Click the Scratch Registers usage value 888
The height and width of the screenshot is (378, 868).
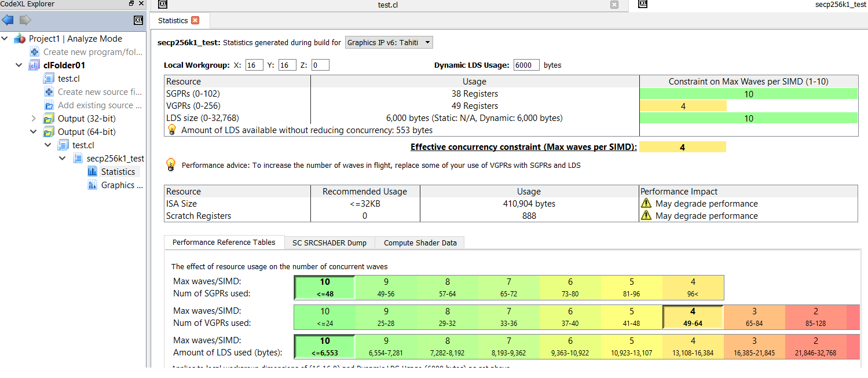click(529, 216)
